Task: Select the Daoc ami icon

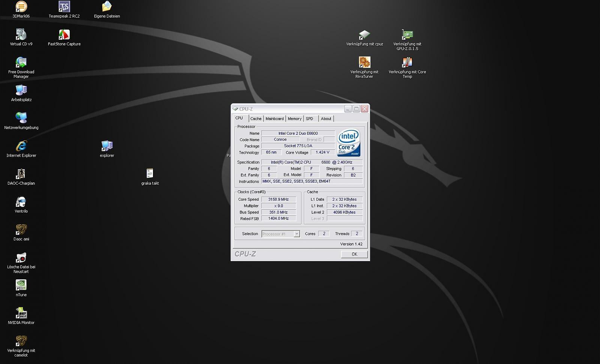Action: click(x=21, y=230)
